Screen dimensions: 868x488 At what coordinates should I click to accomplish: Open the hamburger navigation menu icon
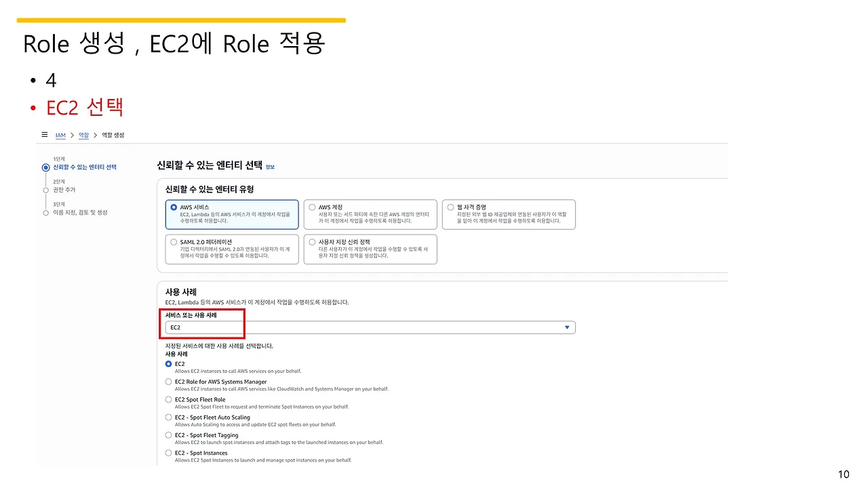(45, 135)
